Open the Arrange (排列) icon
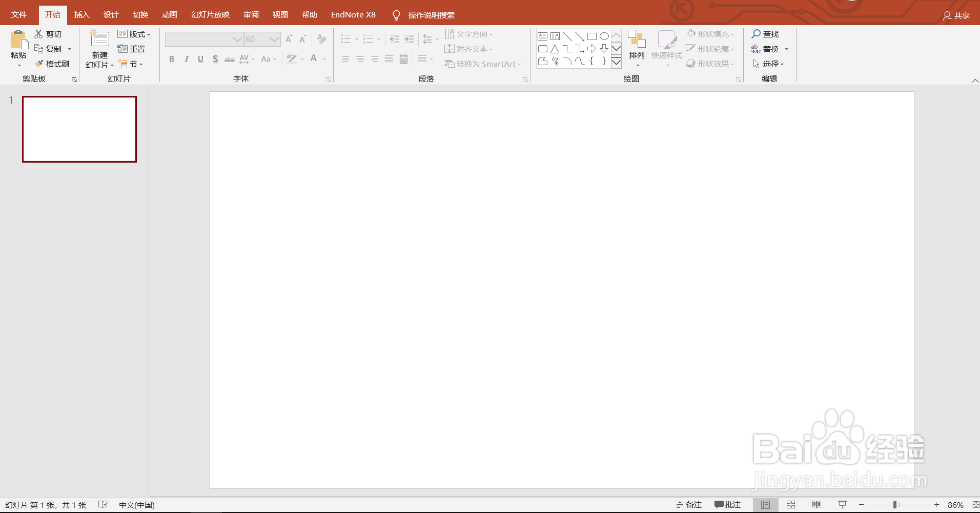 tap(637, 40)
